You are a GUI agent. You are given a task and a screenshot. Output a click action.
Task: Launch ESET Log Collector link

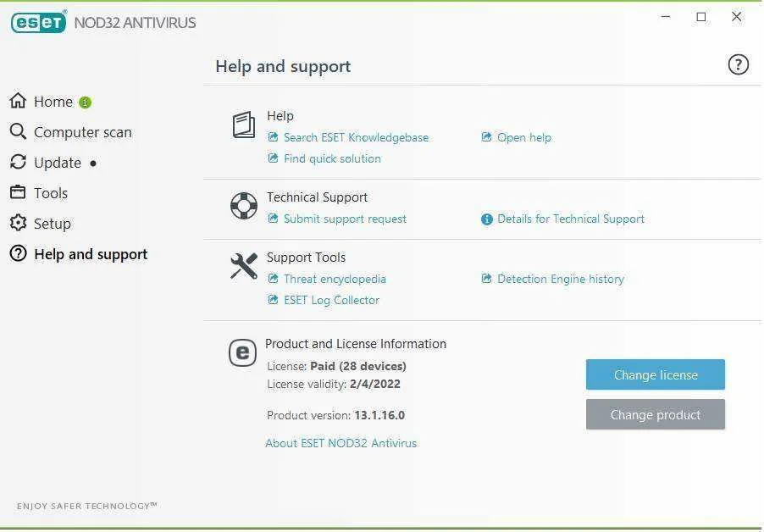[x=331, y=300]
